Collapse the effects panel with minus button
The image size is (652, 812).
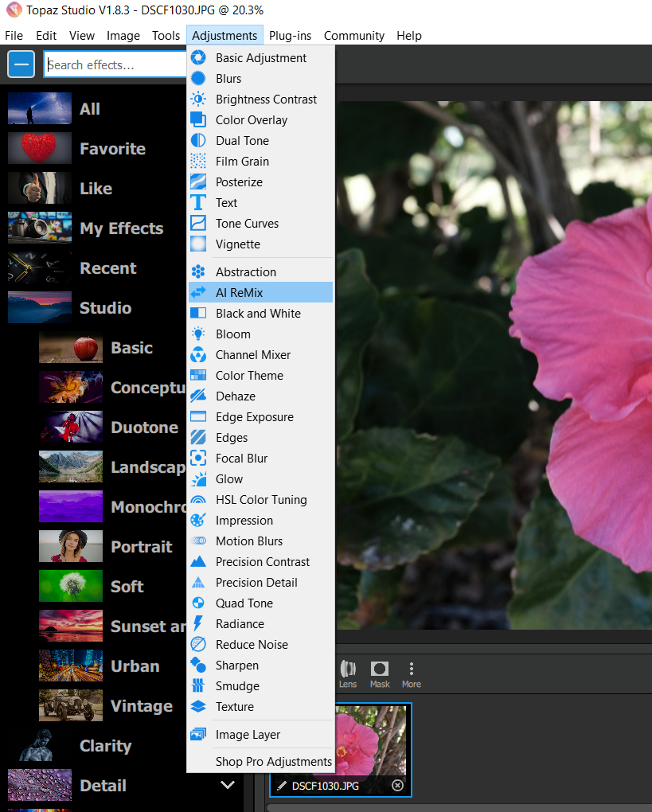point(21,64)
